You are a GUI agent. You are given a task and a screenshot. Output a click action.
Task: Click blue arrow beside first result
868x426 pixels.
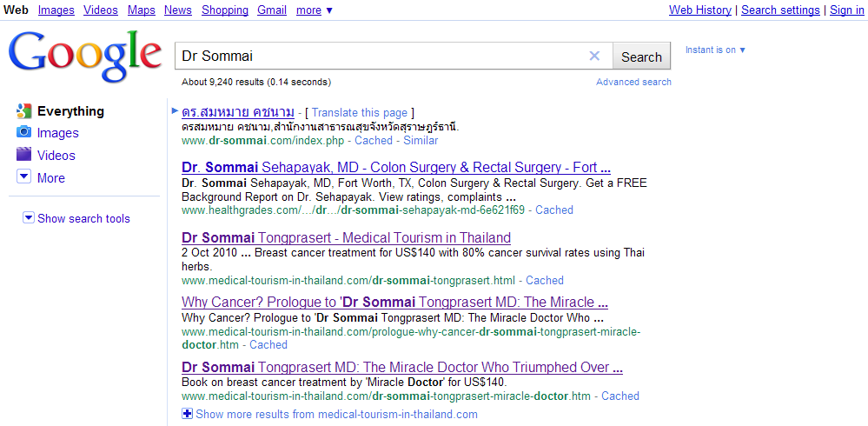click(175, 111)
